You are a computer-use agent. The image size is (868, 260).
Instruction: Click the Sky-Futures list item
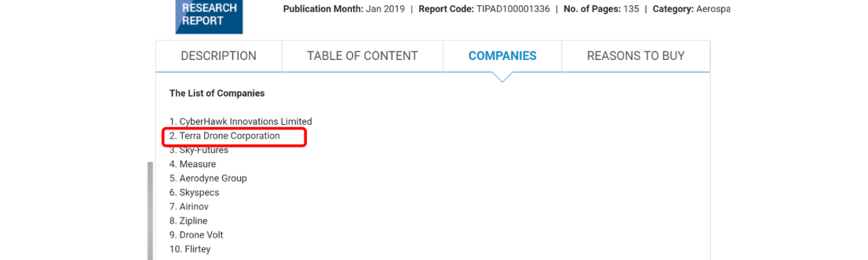199,150
